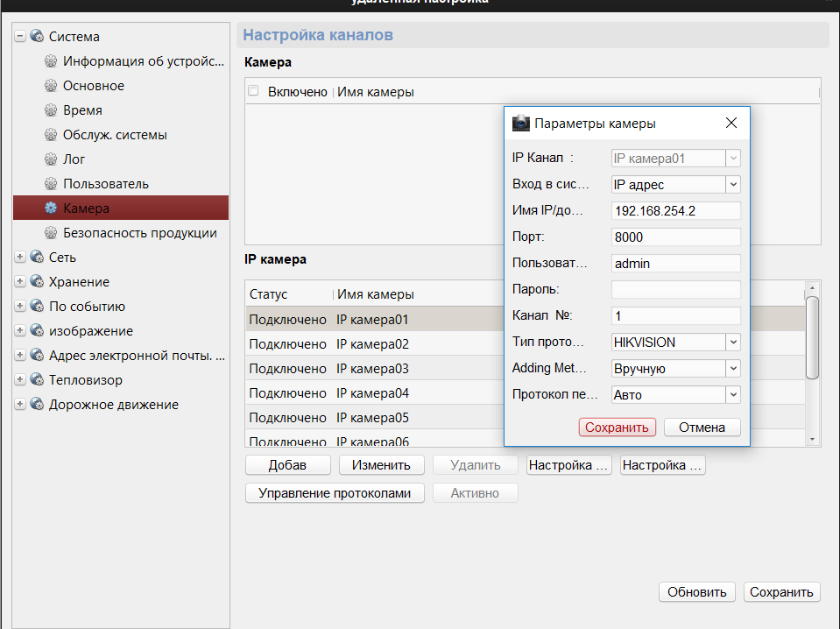Viewport: 840px width, 629px height.
Task: Click the gear icon beside Время
Action: pyautogui.click(x=51, y=110)
